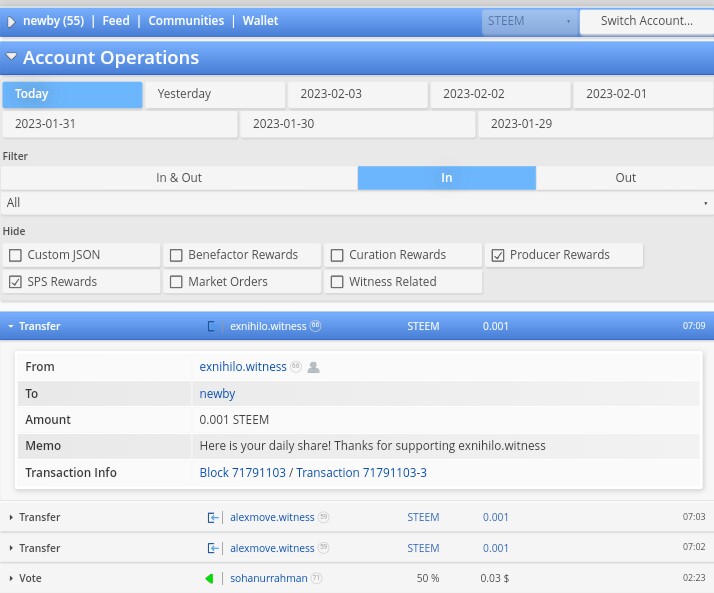Select the In & Out filter
The height and width of the screenshot is (593, 714).
179,178
